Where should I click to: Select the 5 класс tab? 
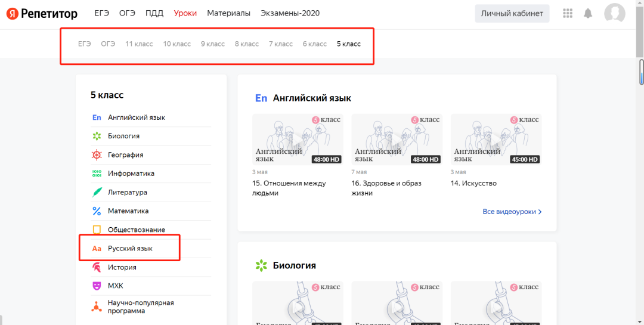349,44
